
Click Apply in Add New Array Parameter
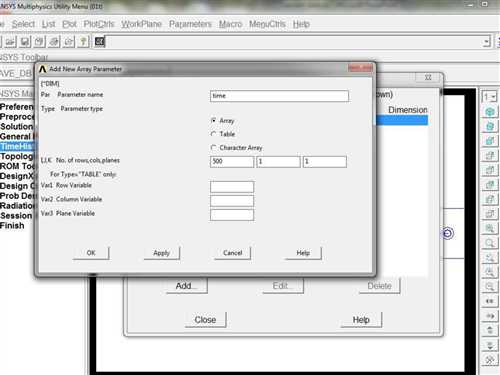pos(162,253)
